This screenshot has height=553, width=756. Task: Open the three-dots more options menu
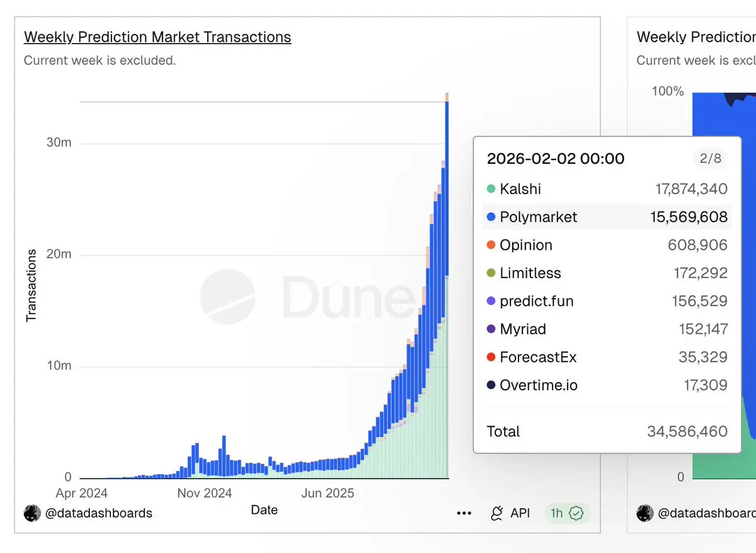(x=464, y=513)
